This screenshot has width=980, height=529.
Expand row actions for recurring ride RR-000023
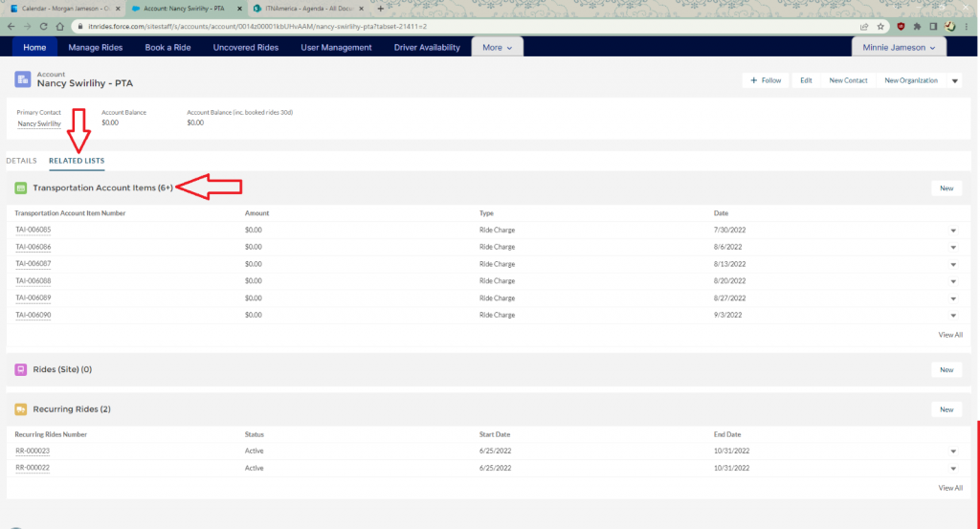[x=953, y=452]
